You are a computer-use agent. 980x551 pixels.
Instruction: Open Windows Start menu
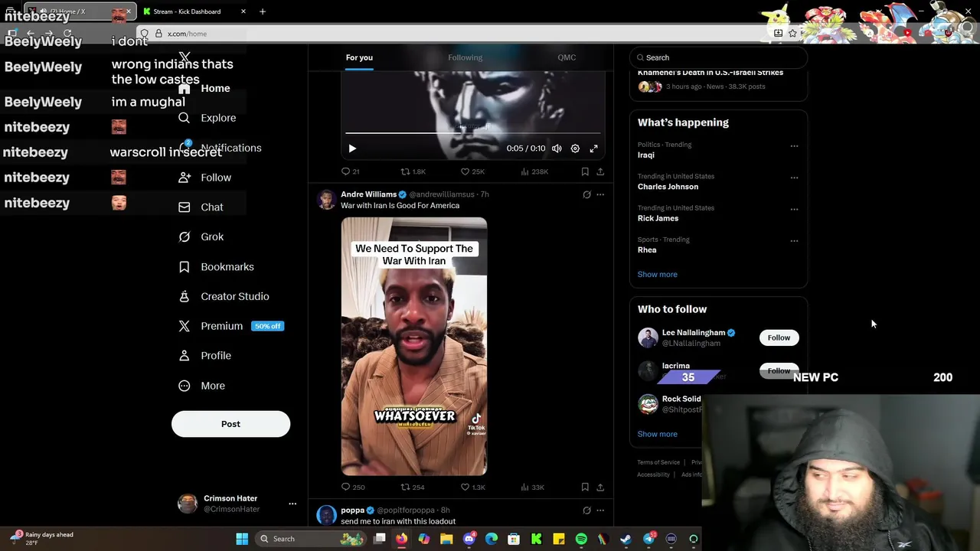coord(242,539)
